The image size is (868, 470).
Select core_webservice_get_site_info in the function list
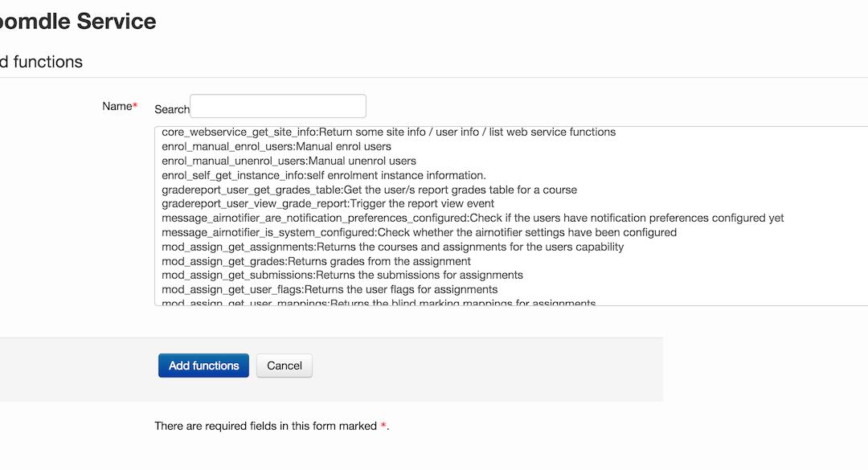pos(388,132)
